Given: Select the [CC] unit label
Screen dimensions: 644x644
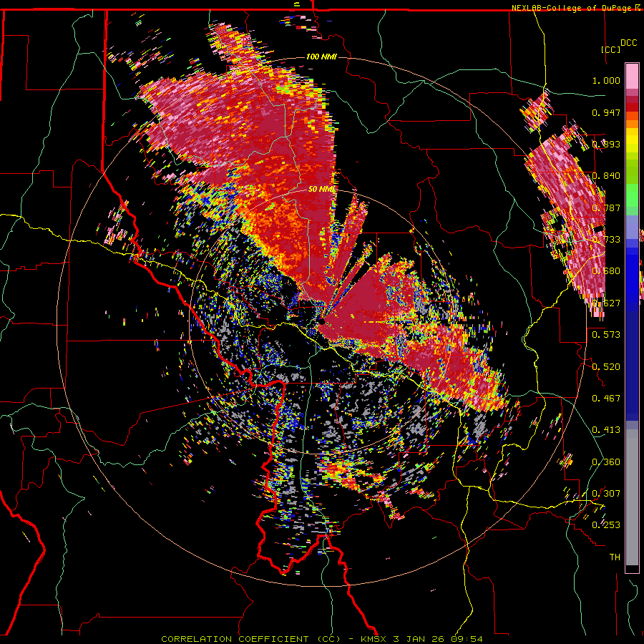Looking at the screenshot, I should click(611, 49).
